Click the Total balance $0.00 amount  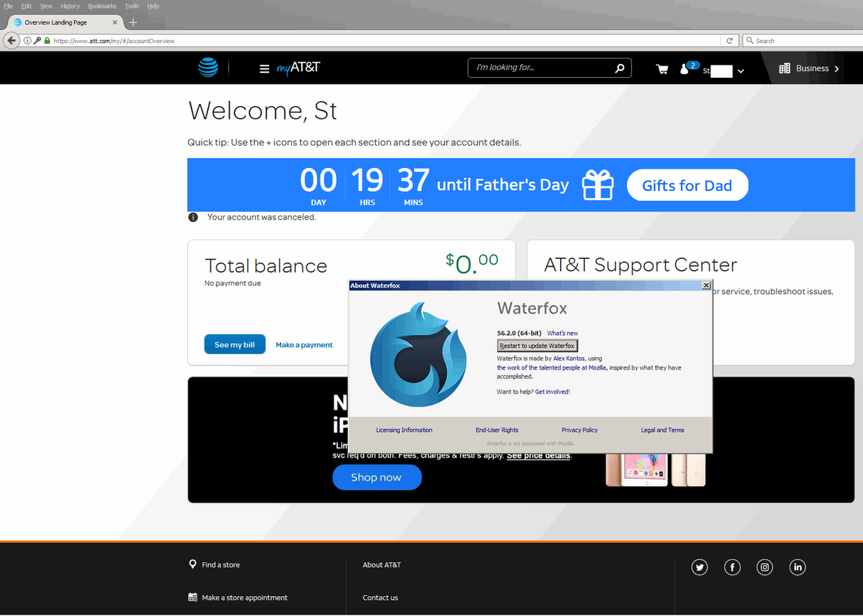pos(472,263)
